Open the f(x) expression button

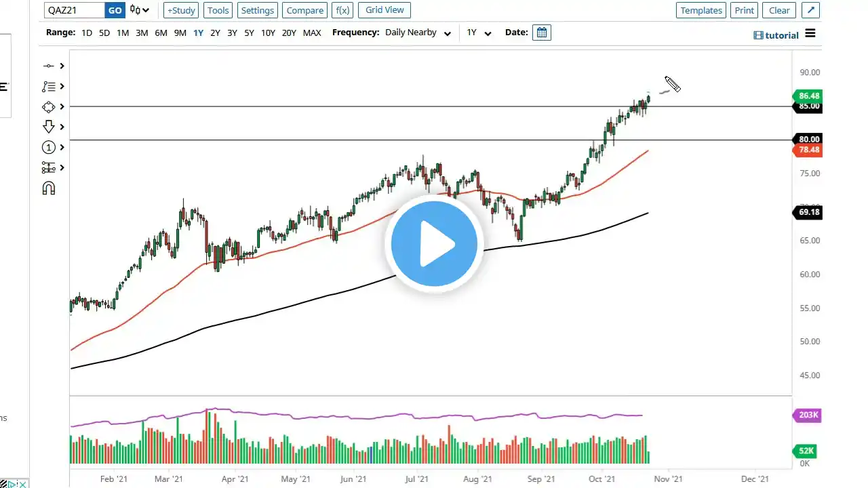342,10
